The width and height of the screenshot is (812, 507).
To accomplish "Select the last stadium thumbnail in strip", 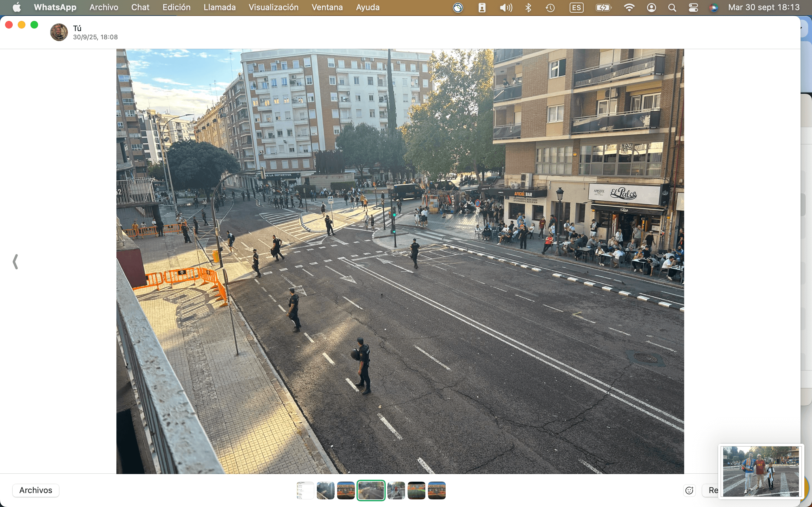I will 436,490.
